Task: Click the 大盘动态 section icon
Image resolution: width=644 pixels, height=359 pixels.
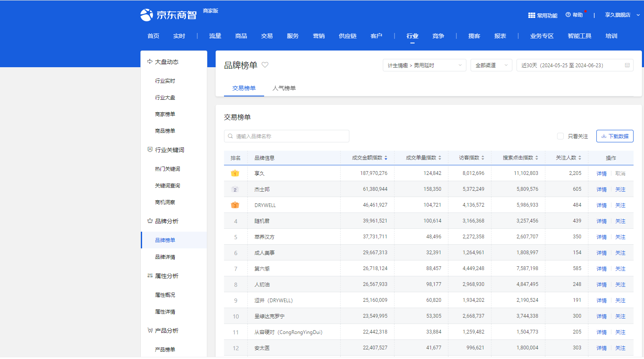Action: pos(150,61)
